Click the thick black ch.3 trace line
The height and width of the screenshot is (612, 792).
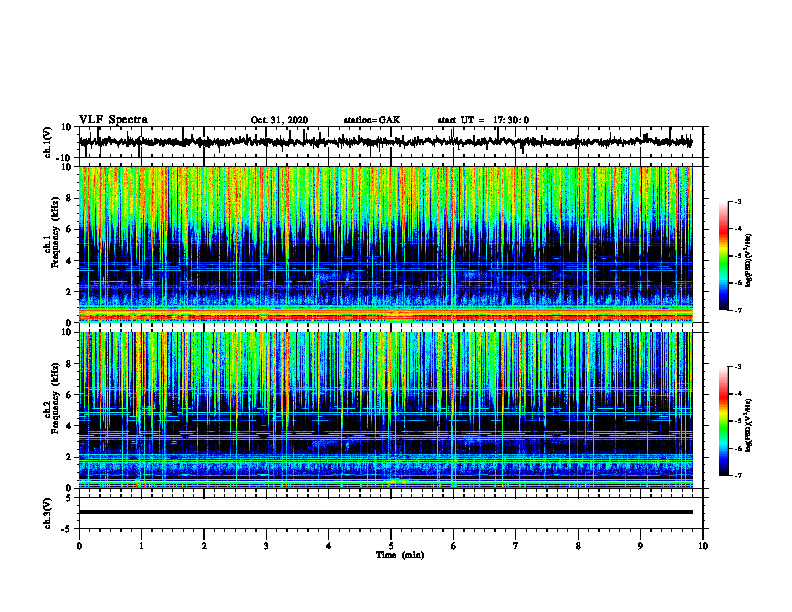pyautogui.click(x=385, y=512)
